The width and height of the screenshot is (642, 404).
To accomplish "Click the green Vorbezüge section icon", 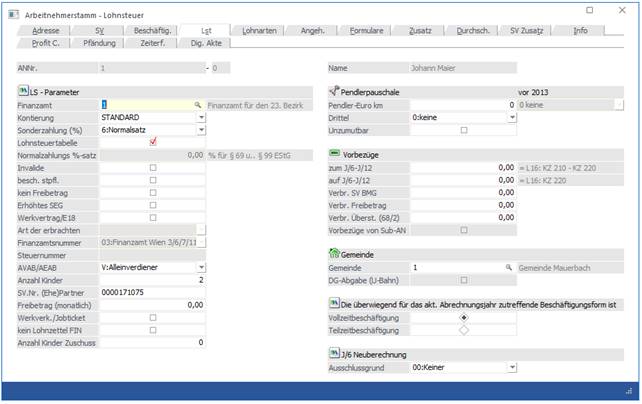I will (x=335, y=154).
